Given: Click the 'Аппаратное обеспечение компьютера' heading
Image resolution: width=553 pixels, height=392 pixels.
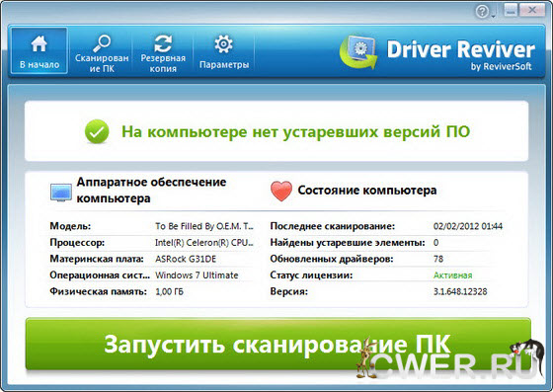Looking at the screenshot, I should click(151, 190).
